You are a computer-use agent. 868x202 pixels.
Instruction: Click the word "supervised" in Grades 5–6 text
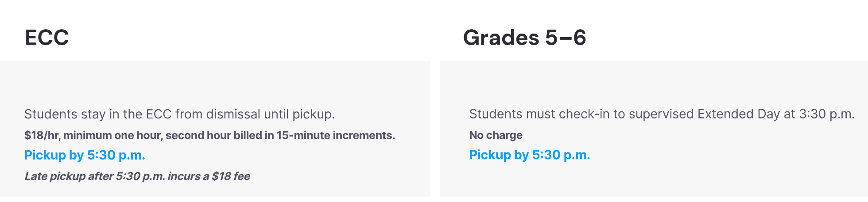(x=661, y=114)
